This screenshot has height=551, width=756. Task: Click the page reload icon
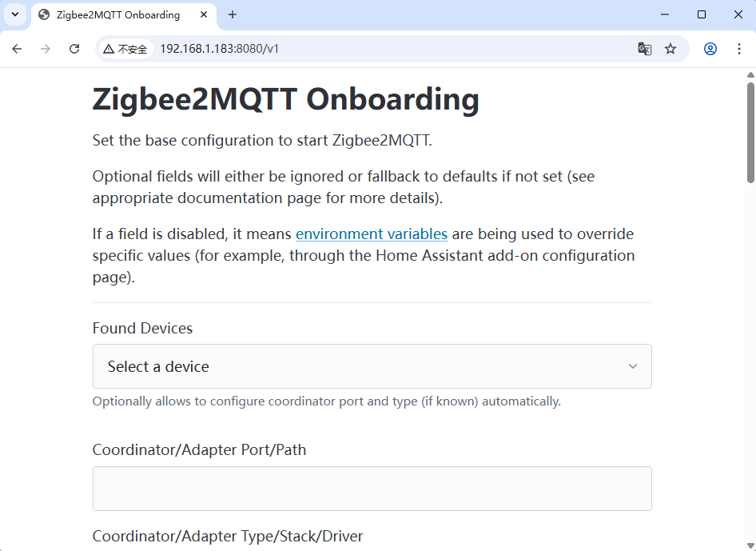74,49
